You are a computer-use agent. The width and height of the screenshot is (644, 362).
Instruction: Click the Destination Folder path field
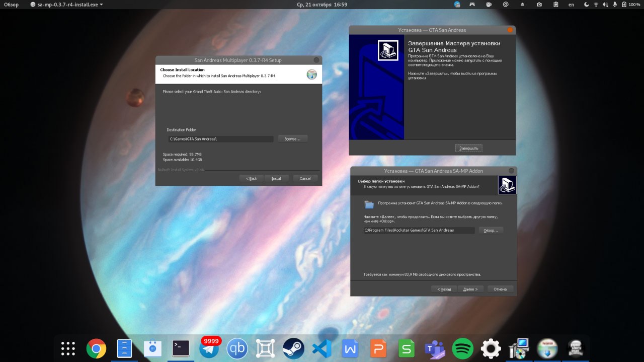(x=221, y=138)
